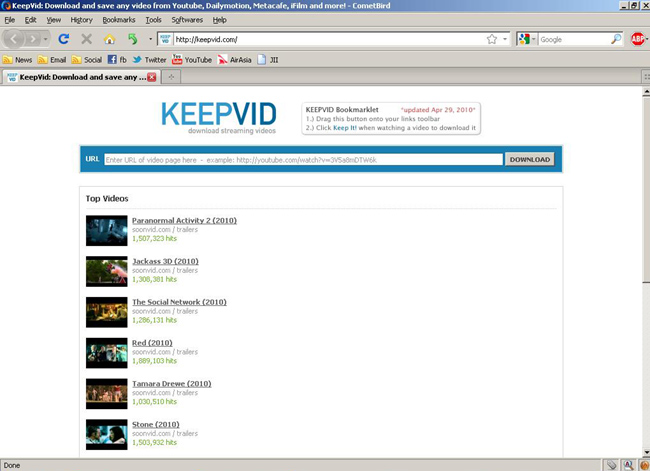
Task: Open the Help menu
Action: point(219,20)
